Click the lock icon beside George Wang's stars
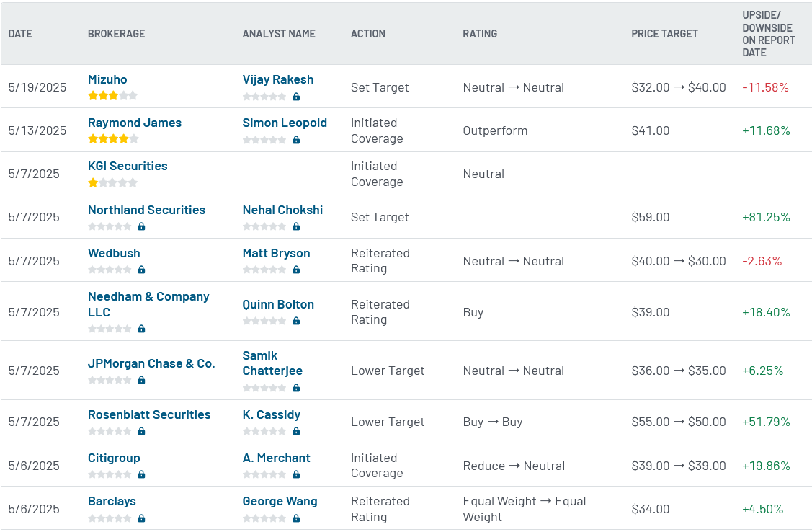 296,518
